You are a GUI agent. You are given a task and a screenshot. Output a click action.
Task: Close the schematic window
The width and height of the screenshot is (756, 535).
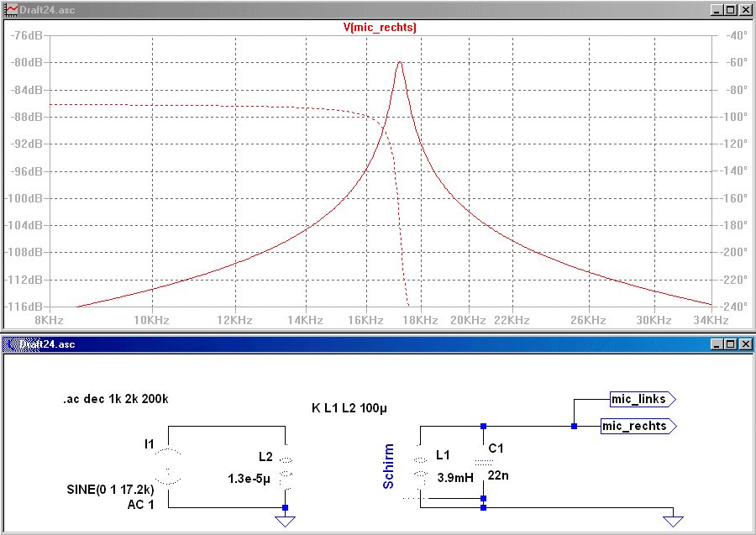tap(745, 344)
